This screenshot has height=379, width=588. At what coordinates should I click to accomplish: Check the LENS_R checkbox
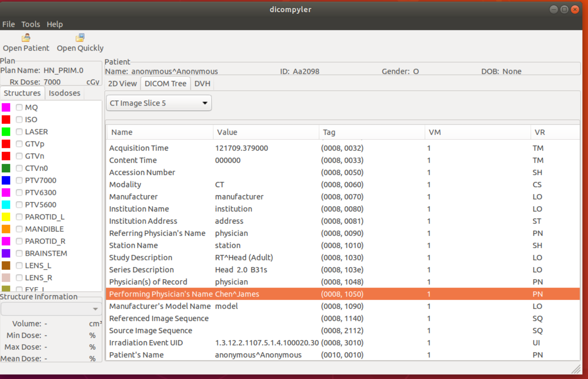point(19,277)
